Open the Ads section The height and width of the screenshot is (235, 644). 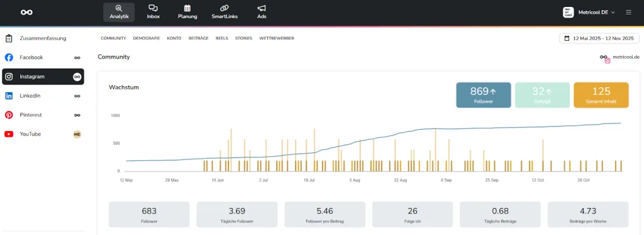point(262,13)
